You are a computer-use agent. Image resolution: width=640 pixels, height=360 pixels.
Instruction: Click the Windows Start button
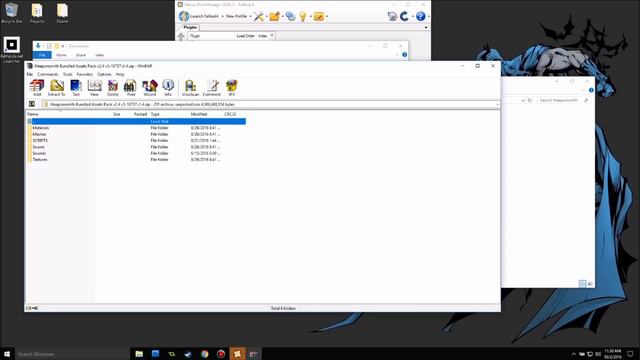7,354
